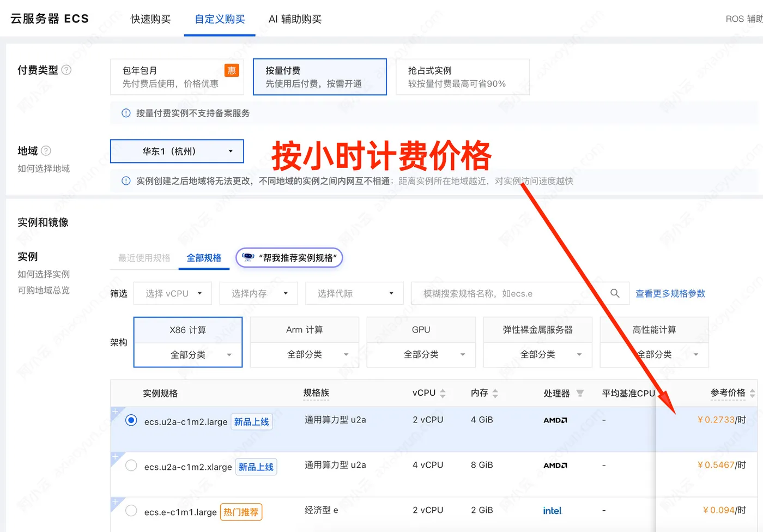Click the info icon beside 按量付费实例不支持备案服务
This screenshot has width=763, height=532.
click(x=126, y=113)
